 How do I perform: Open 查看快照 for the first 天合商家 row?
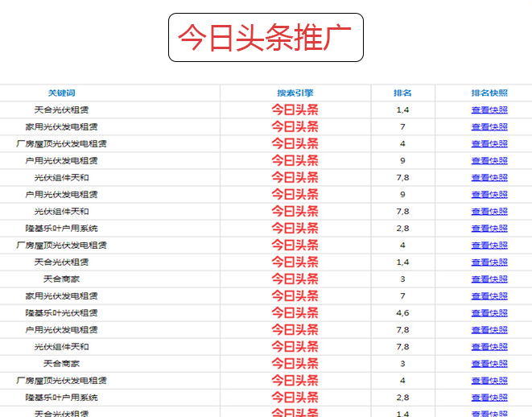489,279
